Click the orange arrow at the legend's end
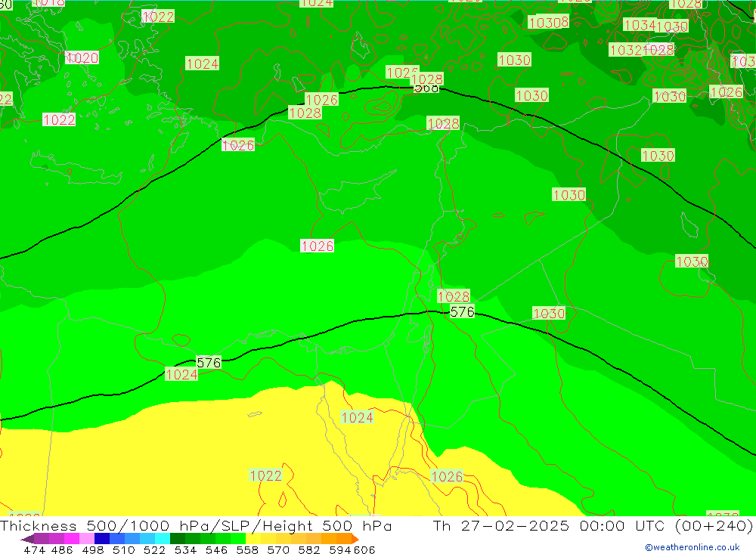 355,539
